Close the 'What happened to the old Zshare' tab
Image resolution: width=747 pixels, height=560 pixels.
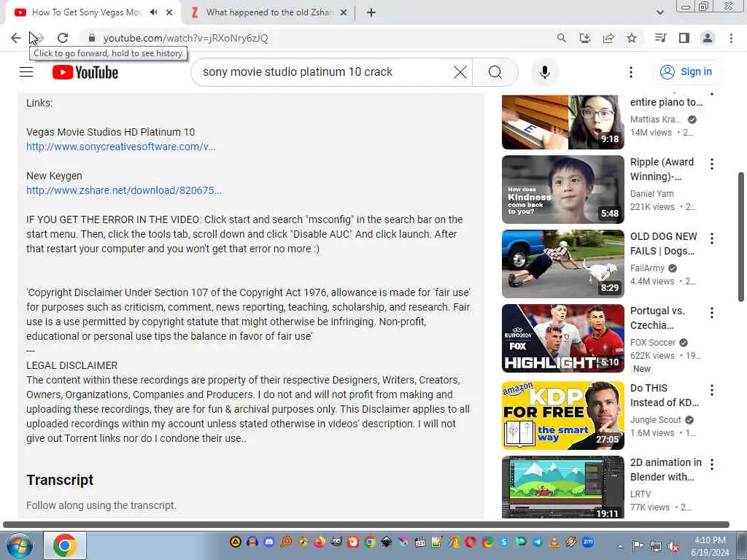[344, 12]
